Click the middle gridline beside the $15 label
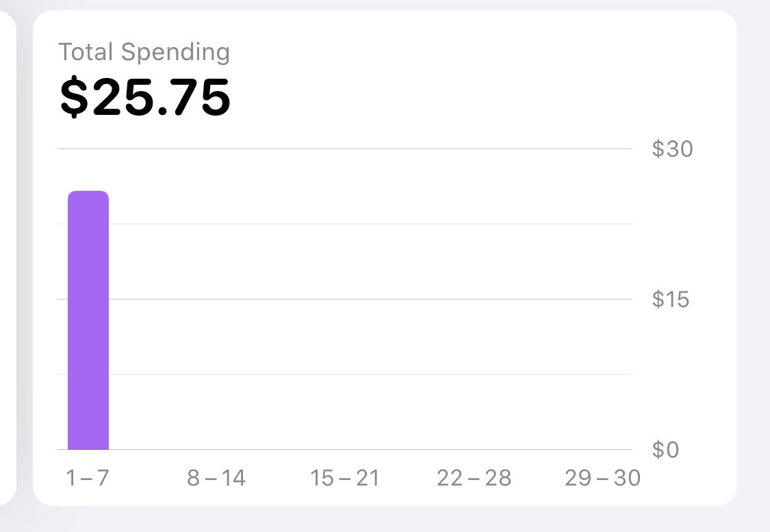Screen dimensions: 770x532 point(371,299)
